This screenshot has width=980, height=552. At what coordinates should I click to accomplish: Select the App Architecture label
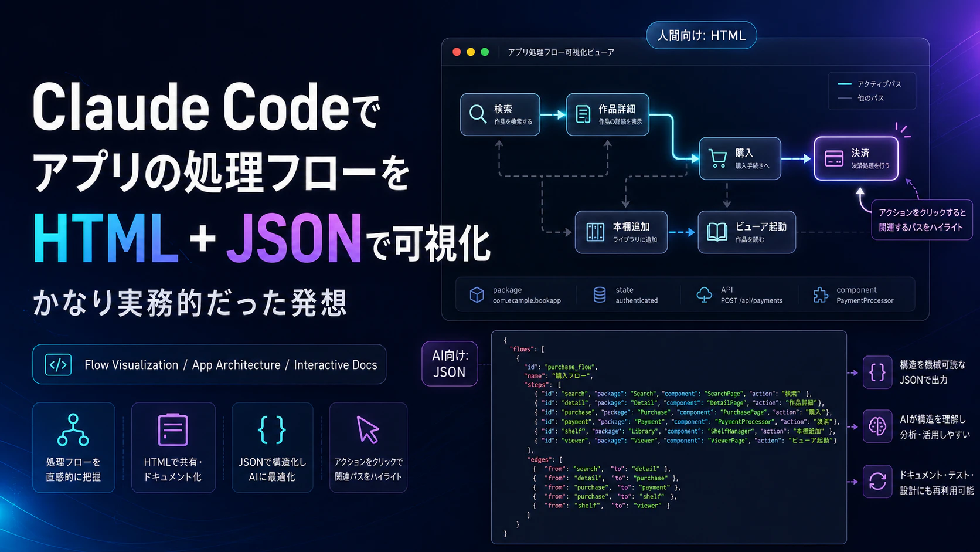point(236,365)
